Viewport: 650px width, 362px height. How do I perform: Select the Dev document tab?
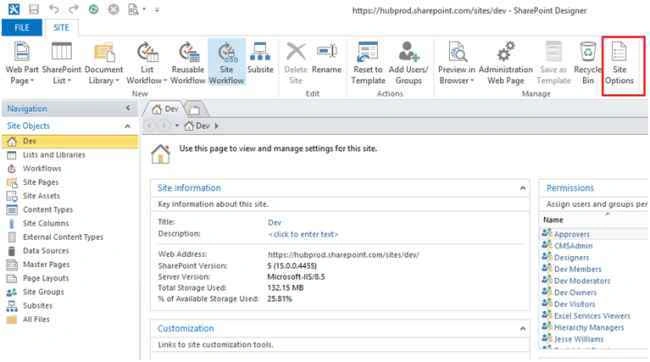pyautogui.click(x=165, y=109)
